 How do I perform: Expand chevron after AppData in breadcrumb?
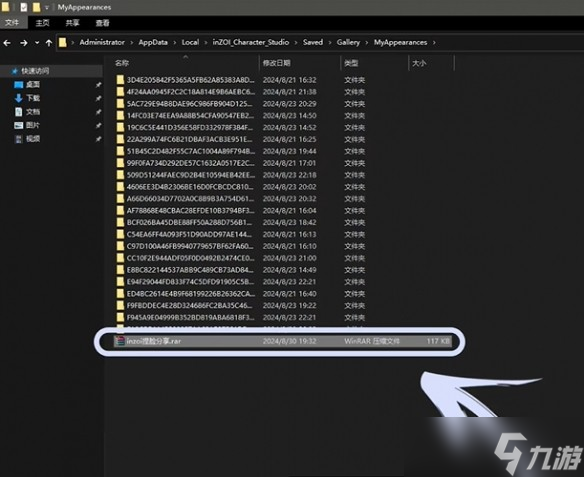[174, 43]
